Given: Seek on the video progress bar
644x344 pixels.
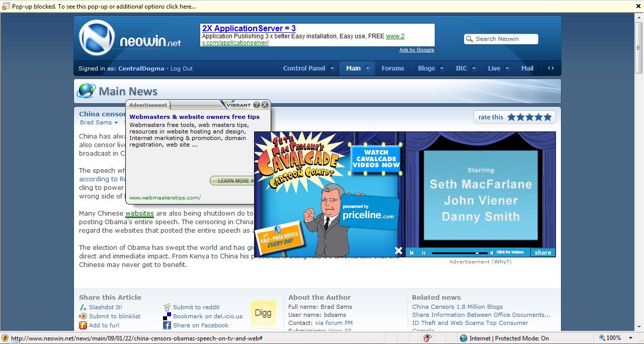Looking at the screenshot, I should [x=460, y=253].
